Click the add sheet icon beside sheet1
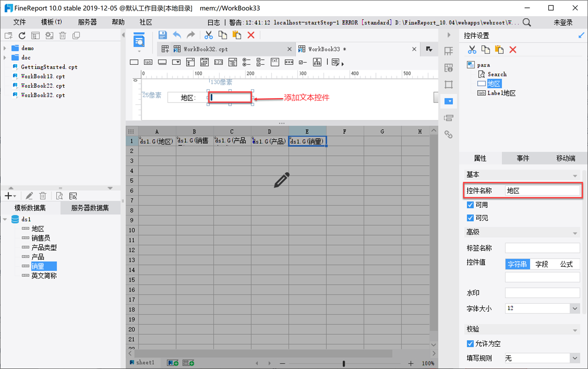 [173, 363]
